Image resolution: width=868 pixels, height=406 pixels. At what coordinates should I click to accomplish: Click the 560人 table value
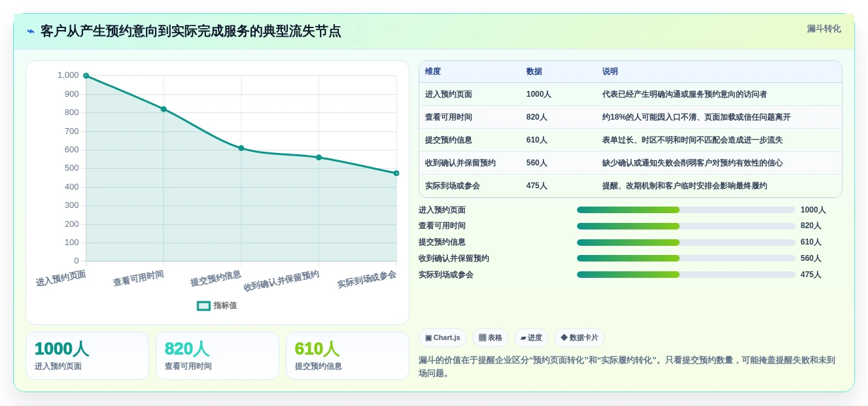537,163
